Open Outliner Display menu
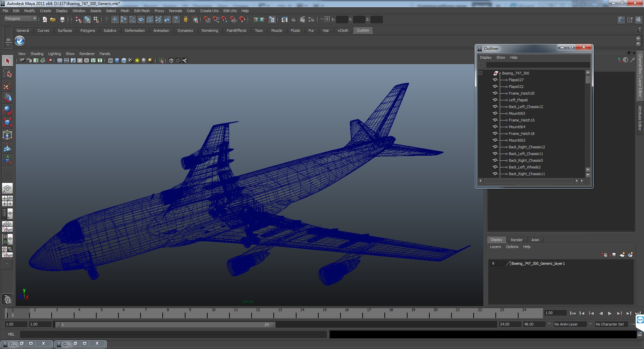The height and width of the screenshot is (349, 644). click(x=485, y=57)
